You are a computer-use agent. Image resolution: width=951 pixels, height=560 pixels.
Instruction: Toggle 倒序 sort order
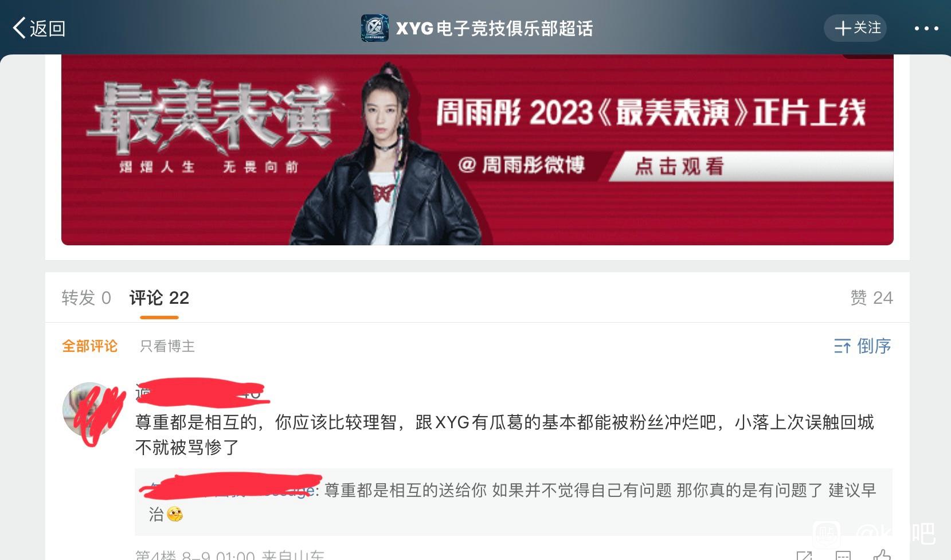874,346
